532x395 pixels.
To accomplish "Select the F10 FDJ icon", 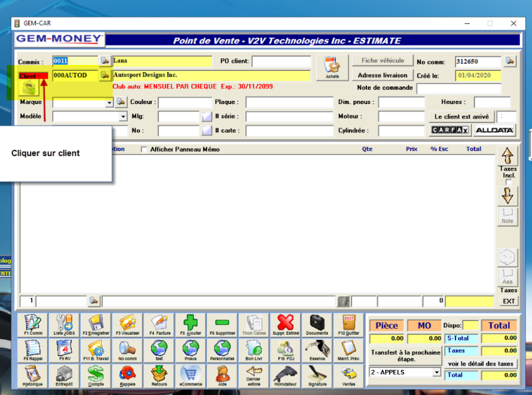I will click(x=285, y=350).
